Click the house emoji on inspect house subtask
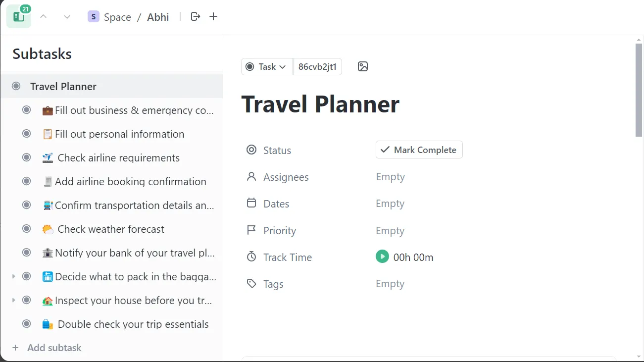The height and width of the screenshot is (362, 644). pos(48,301)
